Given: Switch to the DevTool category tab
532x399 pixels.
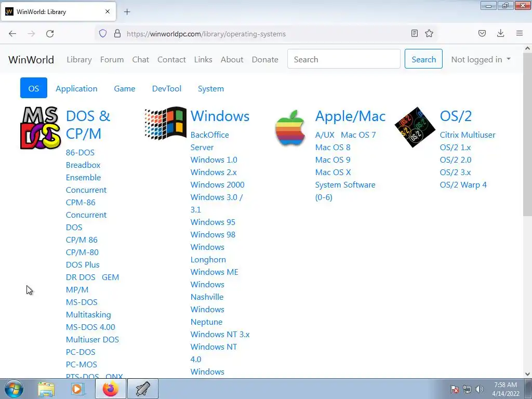Looking at the screenshot, I should (x=167, y=88).
